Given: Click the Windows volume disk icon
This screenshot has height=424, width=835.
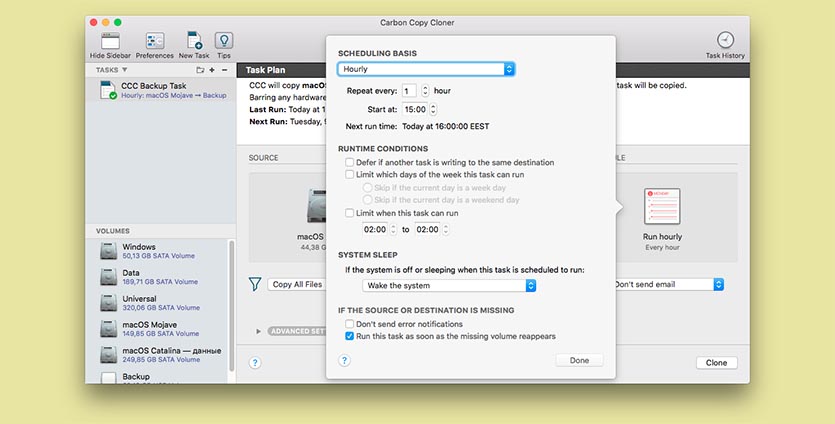Looking at the screenshot, I should (x=108, y=251).
